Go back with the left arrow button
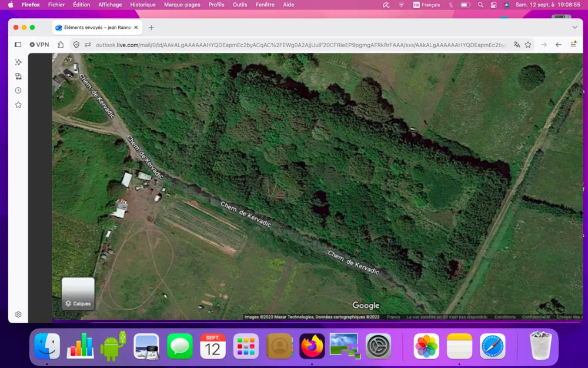The height and width of the screenshot is (368, 588). point(559,45)
